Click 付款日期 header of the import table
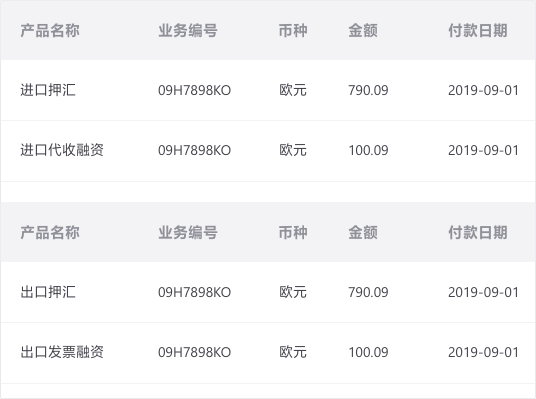 pos(478,30)
